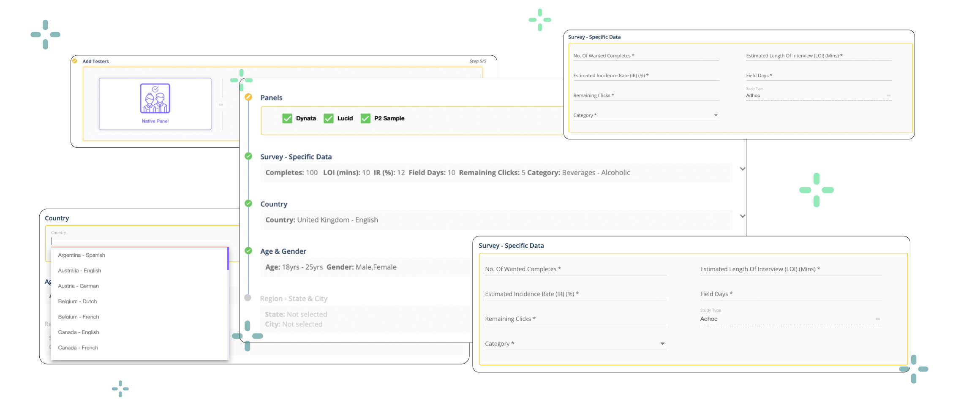The image size is (980, 413).
Task: Click the green Country step checkmark icon
Action: (x=248, y=204)
